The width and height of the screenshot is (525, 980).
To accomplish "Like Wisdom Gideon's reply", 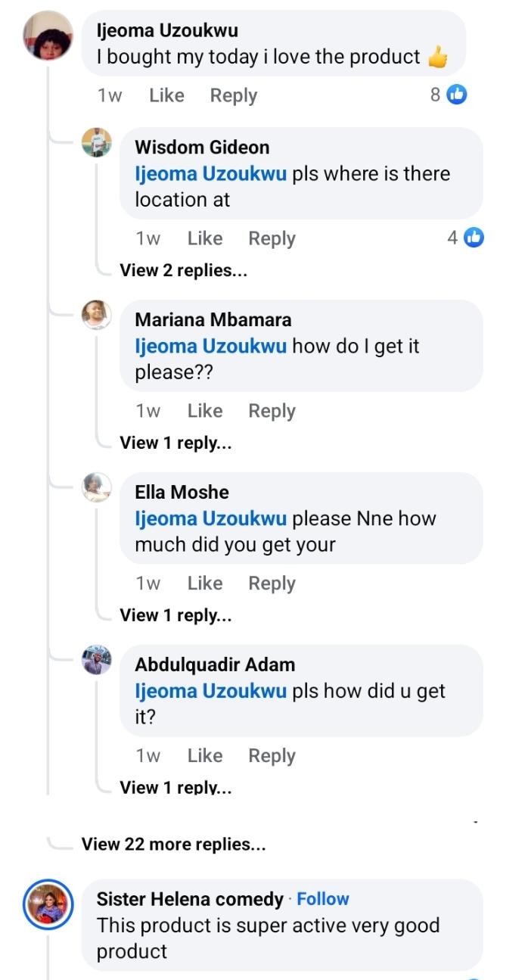I will coord(205,238).
